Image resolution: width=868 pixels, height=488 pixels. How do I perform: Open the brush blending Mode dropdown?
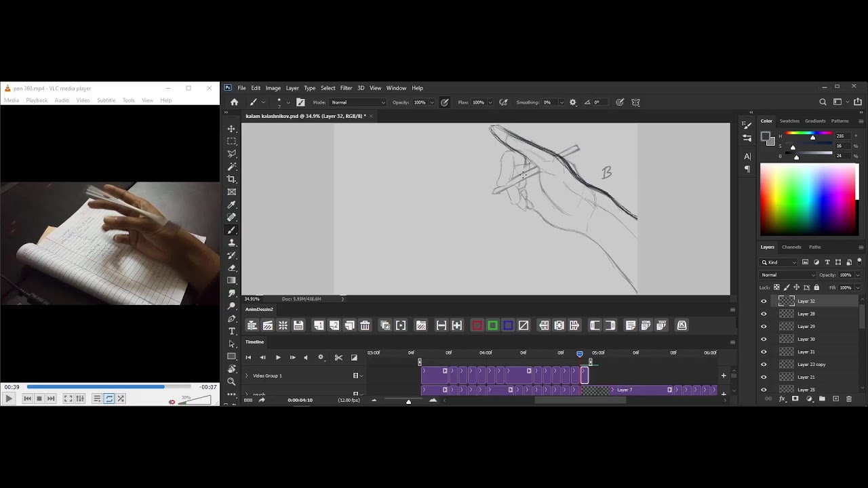click(358, 102)
